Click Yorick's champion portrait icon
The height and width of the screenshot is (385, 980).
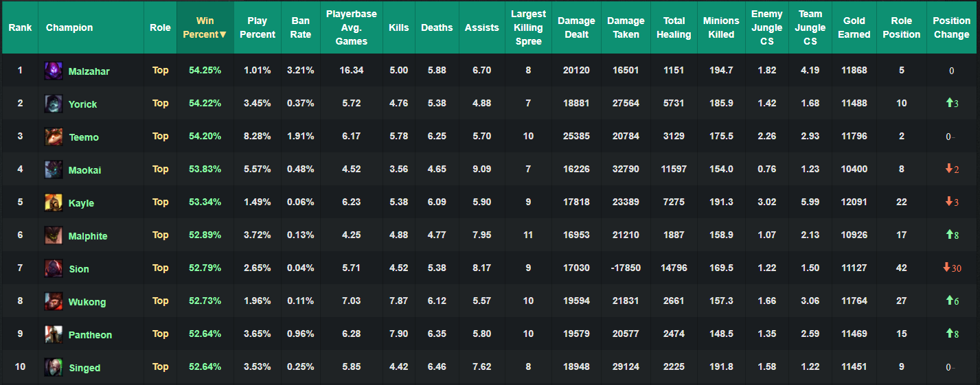[x=54, y=104]
